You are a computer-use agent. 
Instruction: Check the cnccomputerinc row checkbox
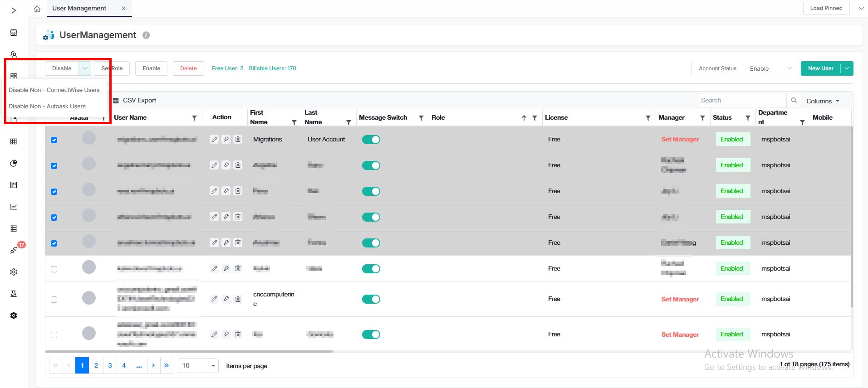point(54,300)
